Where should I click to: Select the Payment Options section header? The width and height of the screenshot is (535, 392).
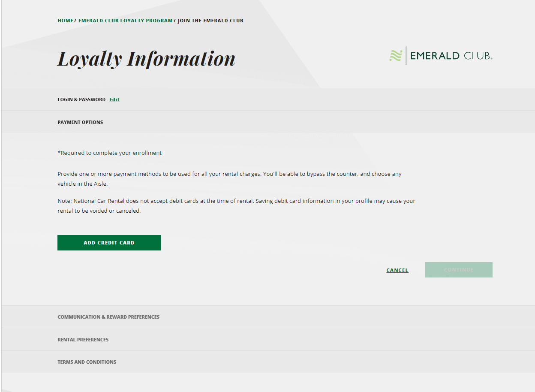268,122
